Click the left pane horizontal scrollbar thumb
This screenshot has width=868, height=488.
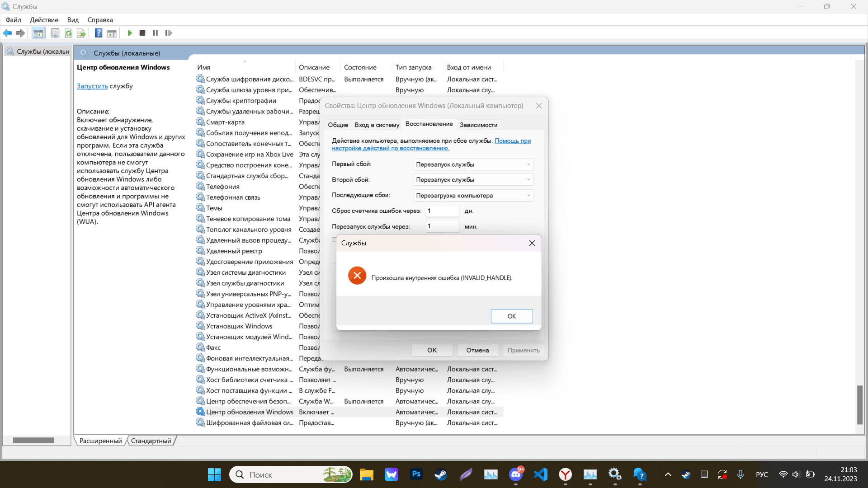(33, 440)
